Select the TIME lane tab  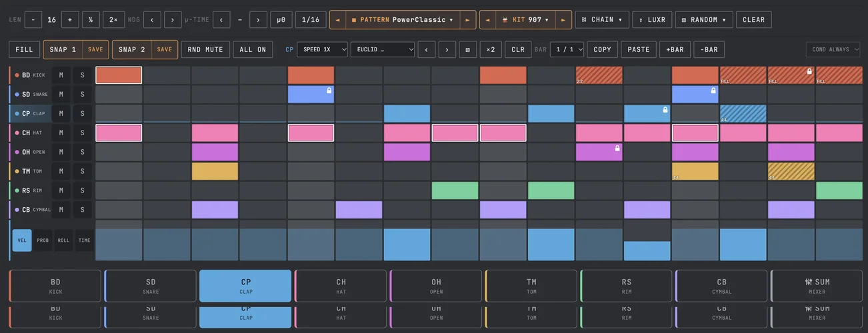click(x=84, y=240)
